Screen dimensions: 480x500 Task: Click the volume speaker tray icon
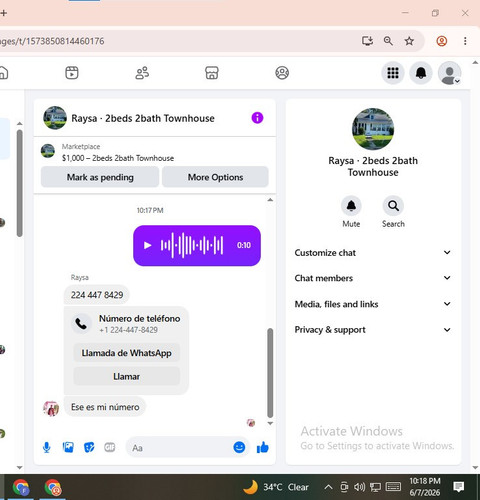pos(359,487)
